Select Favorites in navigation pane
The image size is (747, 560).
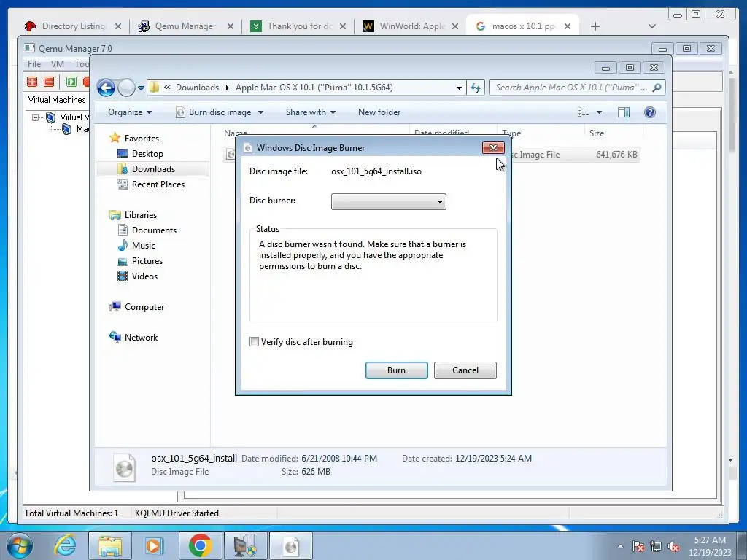click(x=142, y=139)
